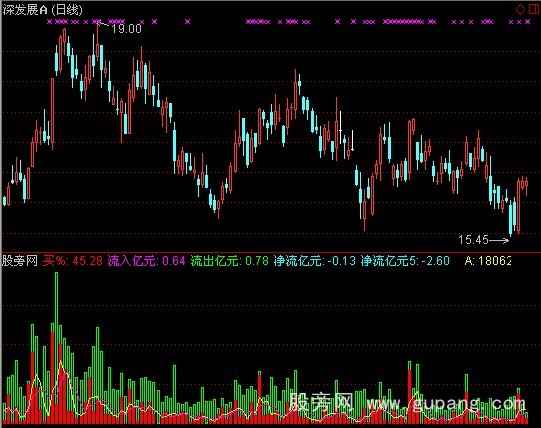Click the 净流亿元5: -2.60 value
This screenshot has height=428, width=541.
(x=405, y=261)
